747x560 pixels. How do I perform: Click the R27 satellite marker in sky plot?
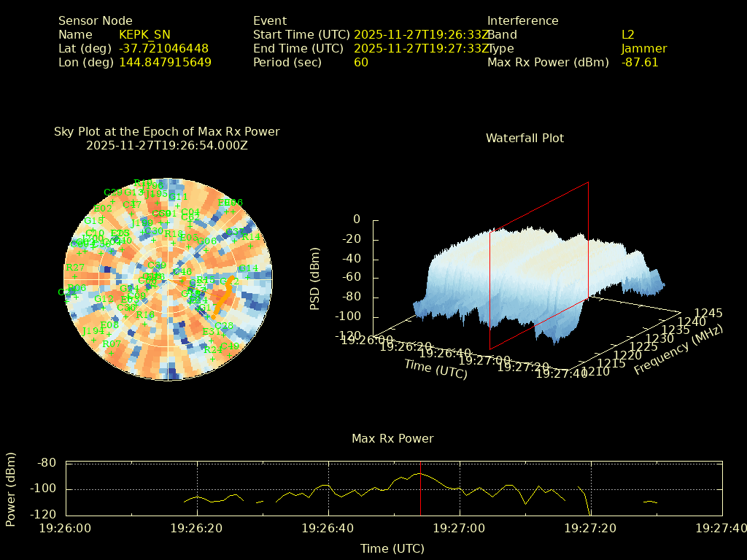tap(74, 276)
